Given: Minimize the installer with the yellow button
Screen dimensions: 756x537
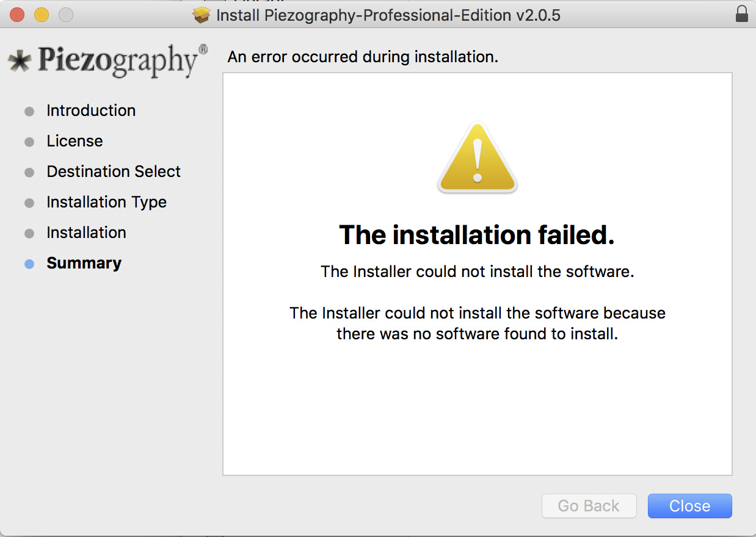Looking at the screenshot, I should pyautogui.click(x=41, y=15).
